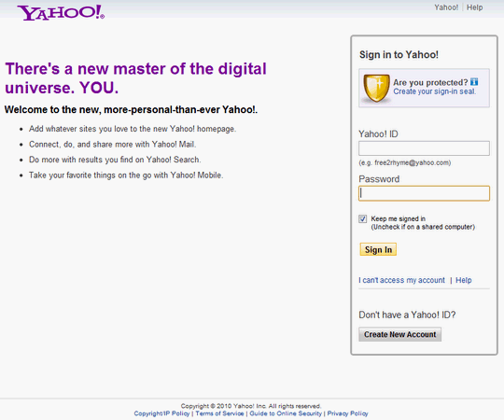
Task: Click 'Uncheck if on a shared computer' text
Action: (423, 227)
